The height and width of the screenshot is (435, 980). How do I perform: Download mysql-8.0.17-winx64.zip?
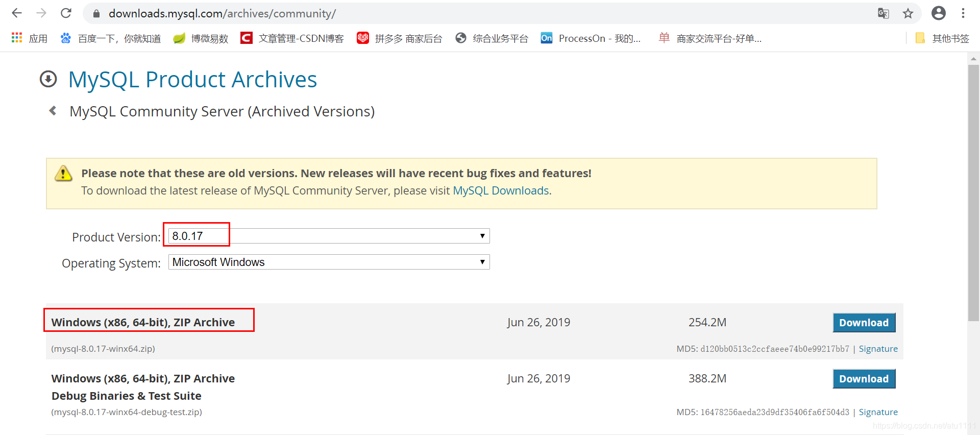tap(864, 323)
